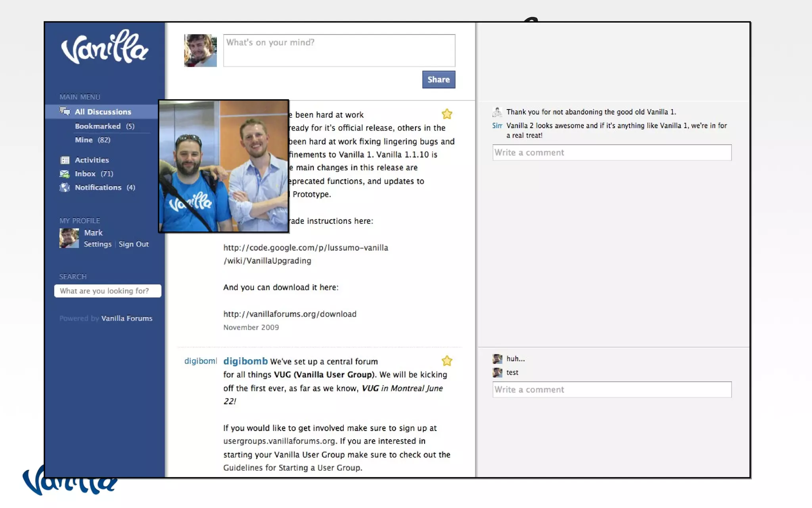Open the vanillaforums.org/download link
This screenshot has width=812, height=508.
tap(289, 314)
